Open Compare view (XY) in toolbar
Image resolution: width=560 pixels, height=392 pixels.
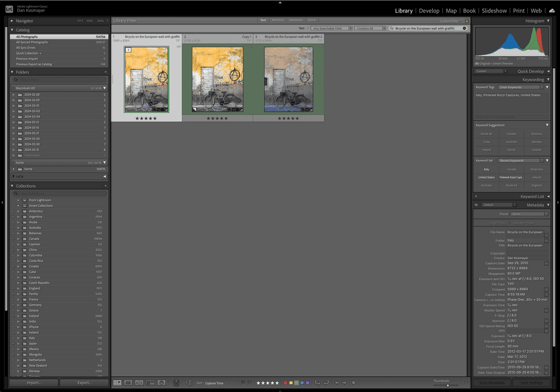tap(139, 383)
